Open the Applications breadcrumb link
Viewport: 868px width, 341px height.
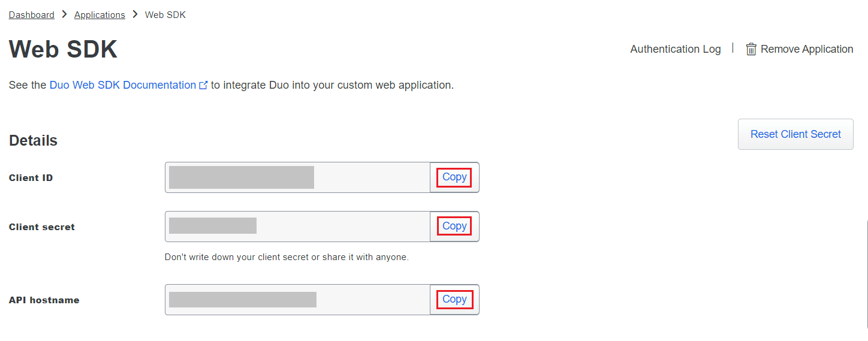[100, 15]
